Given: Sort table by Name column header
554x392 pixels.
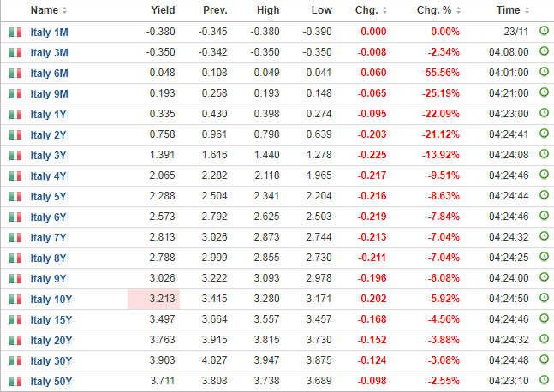Looking at the screenshot, I should [x=48, y=9].
